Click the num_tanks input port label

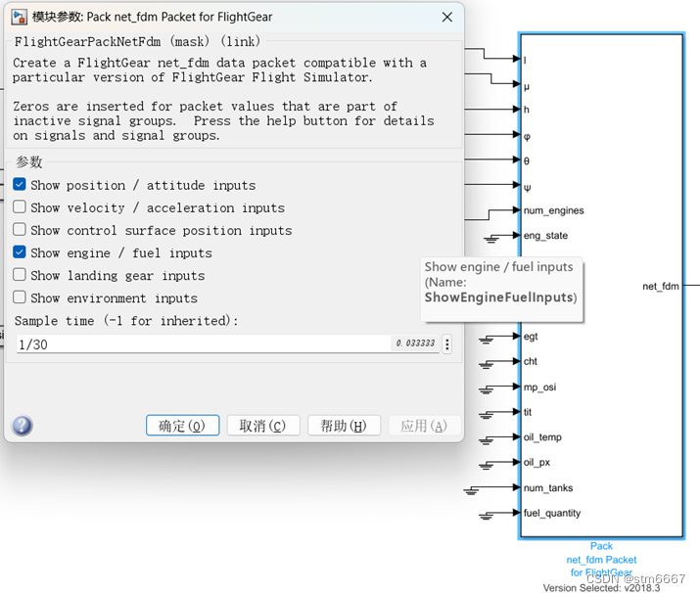pos(548,487)
